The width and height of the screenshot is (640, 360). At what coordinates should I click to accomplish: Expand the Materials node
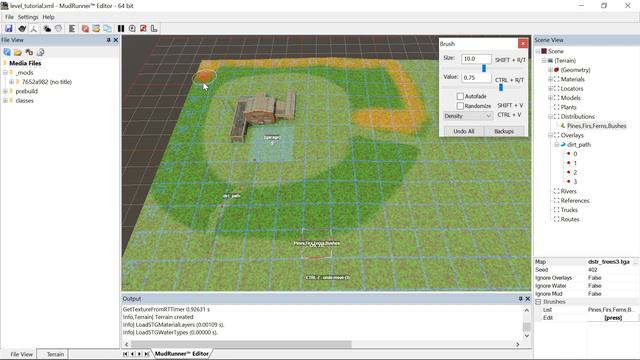550,79
